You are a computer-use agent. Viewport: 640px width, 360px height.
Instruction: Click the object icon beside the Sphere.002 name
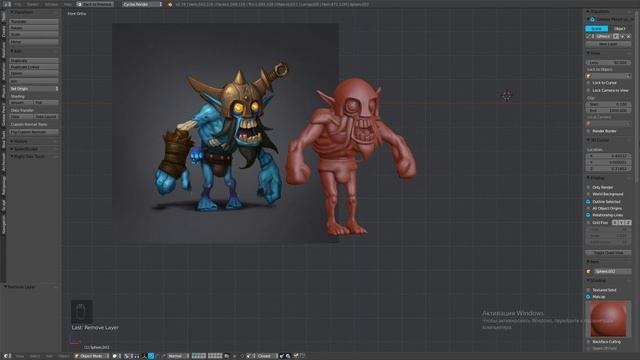coord(589,271)
